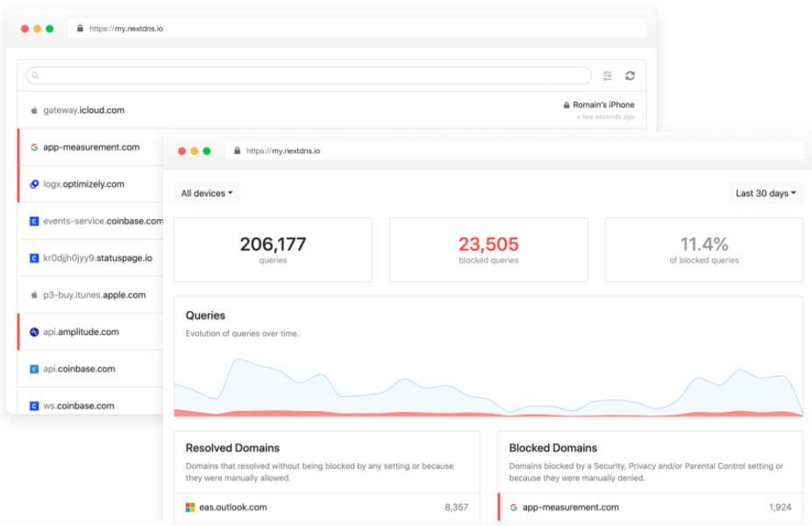Select the p3-buy.itunes.apple.com log entry
The height and width of the screenshot is (526, 812).
click(x=90, y=295)
